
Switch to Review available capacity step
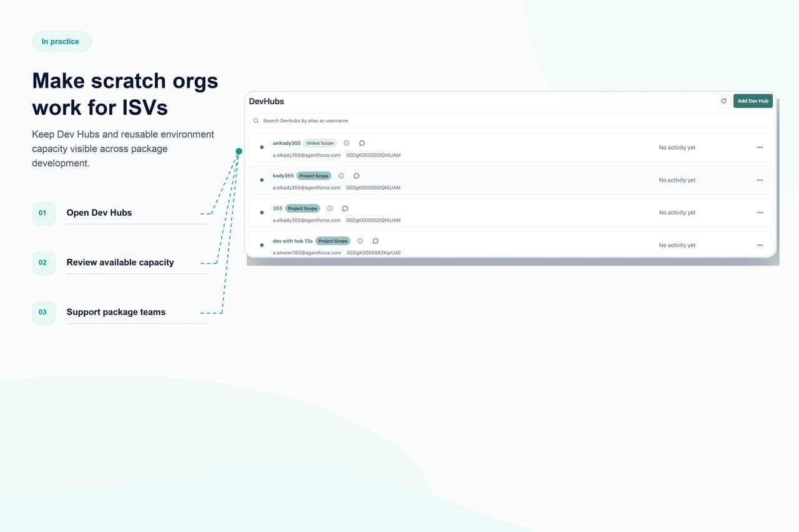(x=119, y=263)
